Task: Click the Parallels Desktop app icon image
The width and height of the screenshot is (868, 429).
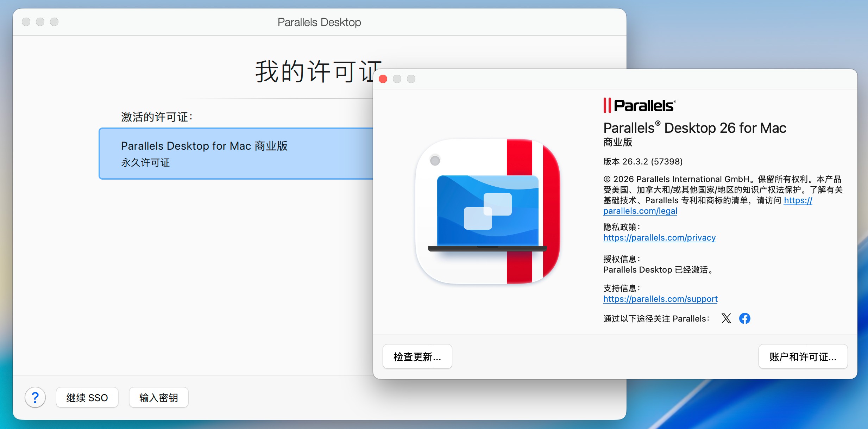Action: click(488, 211)
